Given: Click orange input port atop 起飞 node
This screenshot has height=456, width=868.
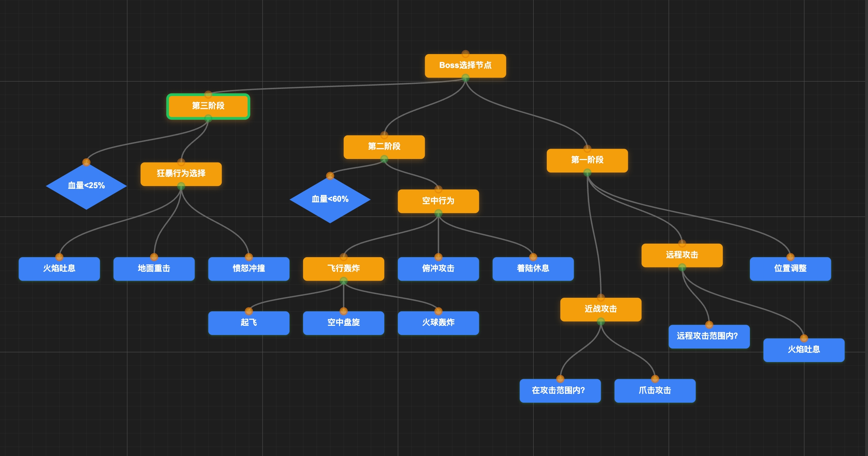Looking at the screenshot, I should pos(249,311).
